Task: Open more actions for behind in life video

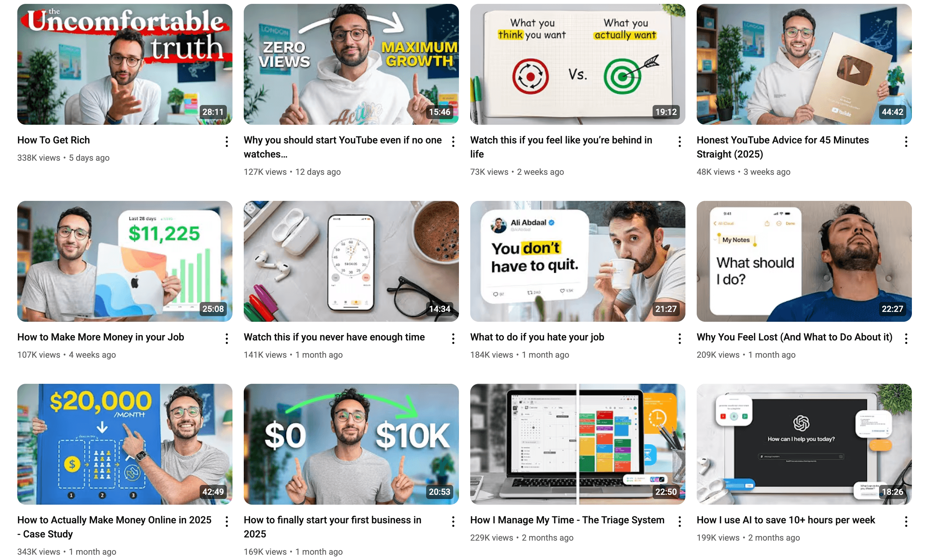Action: pyautogui.click(x=679, y=142)
